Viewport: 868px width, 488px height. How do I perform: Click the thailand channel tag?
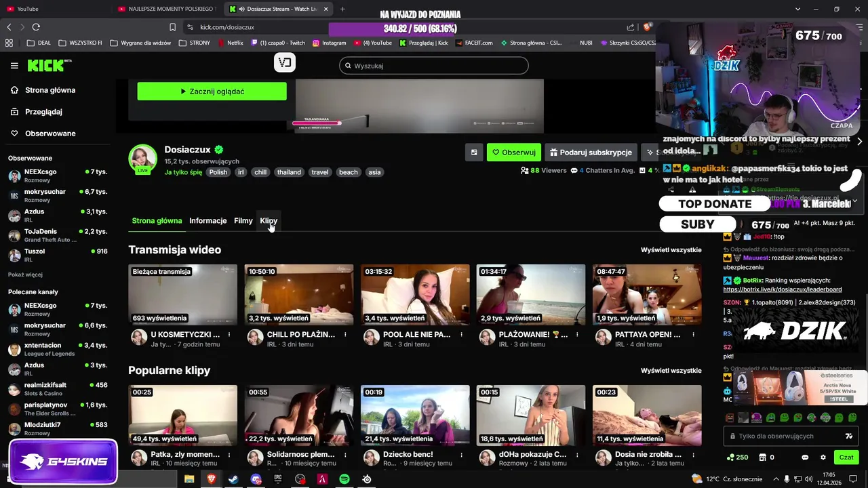289,172
